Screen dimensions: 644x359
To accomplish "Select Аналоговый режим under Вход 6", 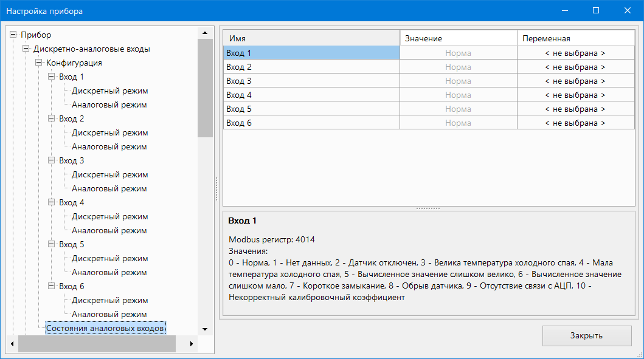I will point(109,315).
